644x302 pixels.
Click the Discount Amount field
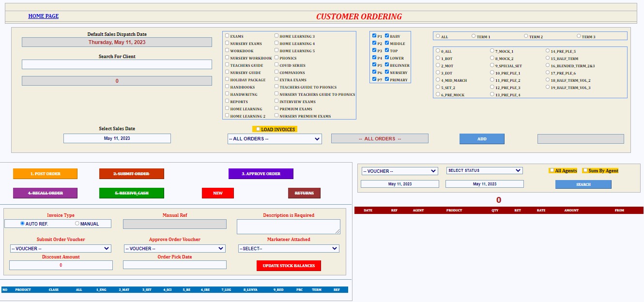(61, 265)
